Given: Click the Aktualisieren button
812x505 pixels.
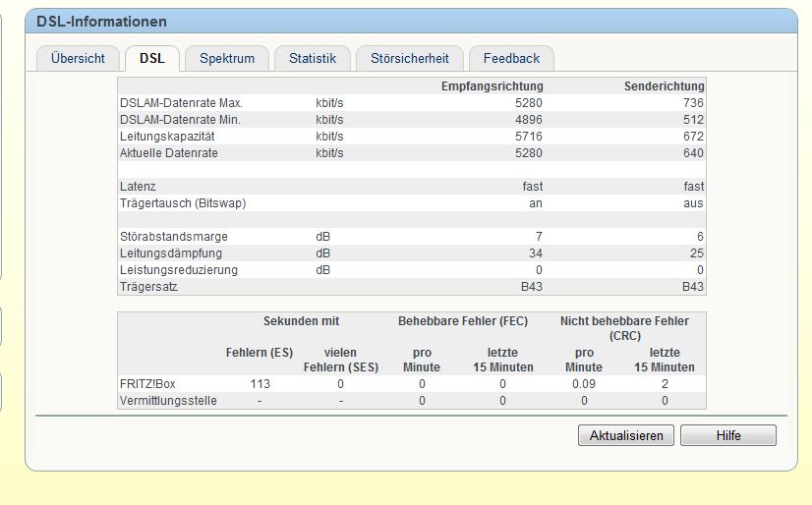Looking at the screenshot, I should (x=626, y=435).
